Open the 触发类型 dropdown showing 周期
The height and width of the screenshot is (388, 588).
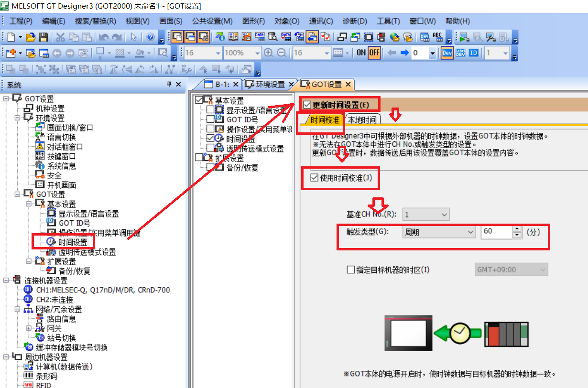(439, 232)
